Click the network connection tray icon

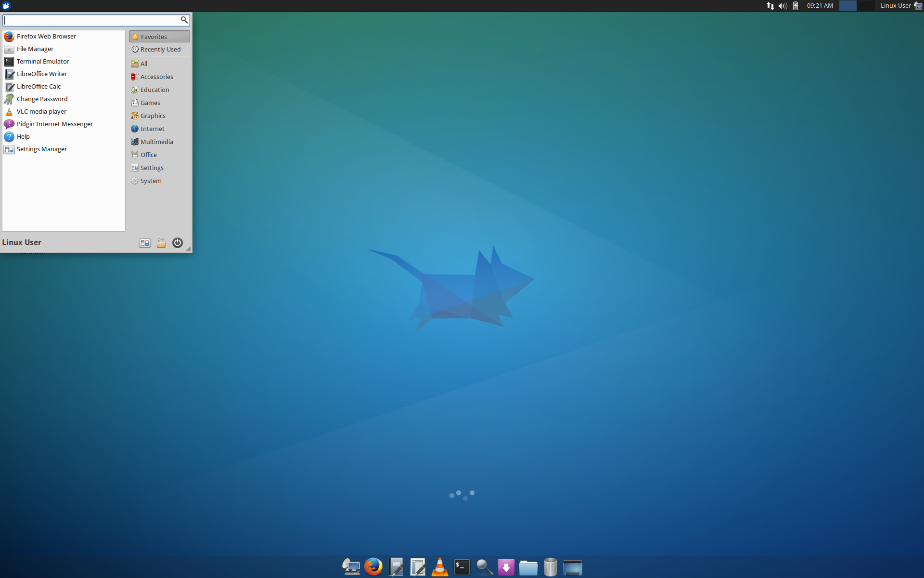[770, 6]
